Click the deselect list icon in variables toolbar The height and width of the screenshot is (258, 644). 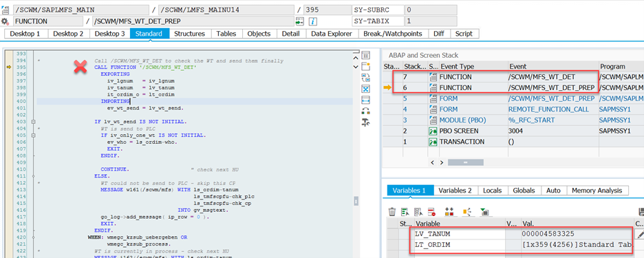[x=418, y=212]
